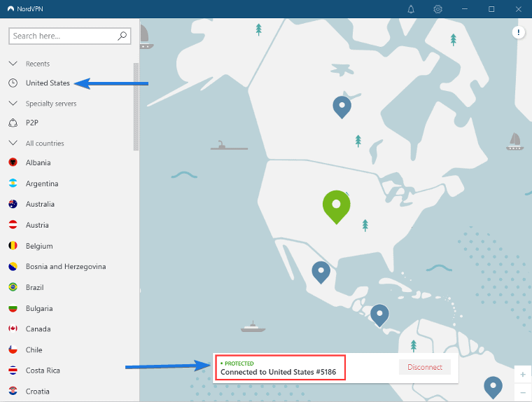Click the NordVPN logo in title bar
The height and width of the screenshot is (402, 532).
pos(11,9)
